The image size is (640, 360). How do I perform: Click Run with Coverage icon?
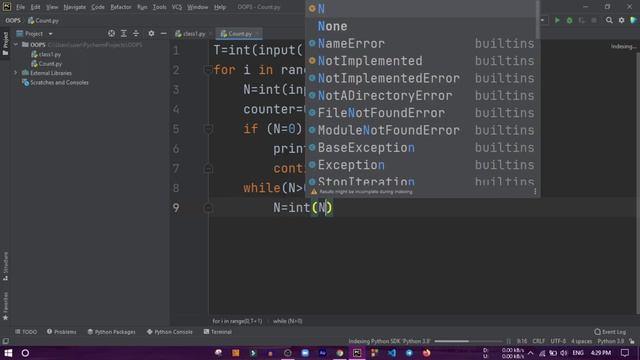point(582,20)
